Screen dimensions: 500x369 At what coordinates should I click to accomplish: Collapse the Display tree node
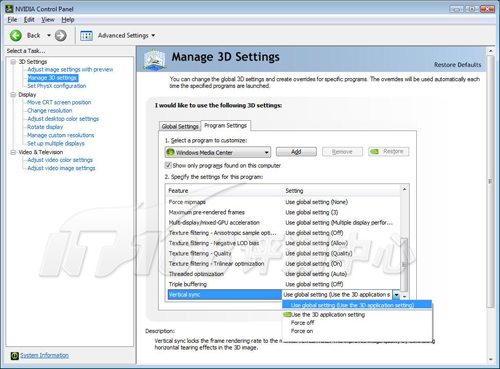(13, 95)
